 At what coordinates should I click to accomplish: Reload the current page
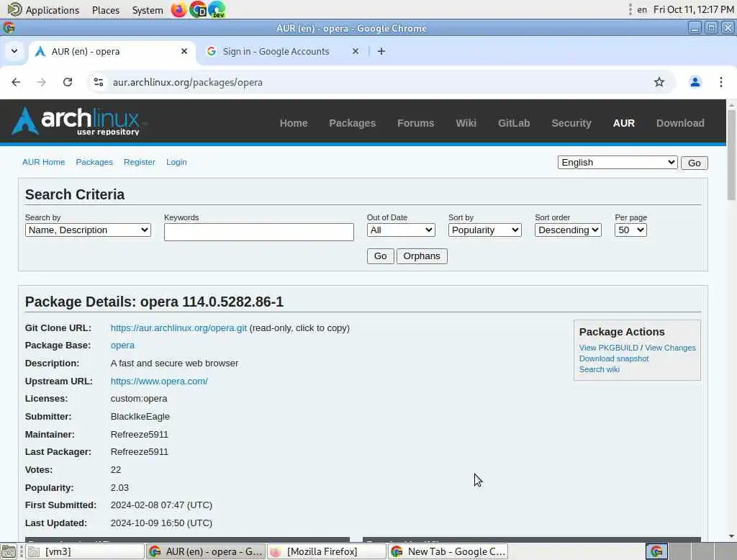pos(68,82)
